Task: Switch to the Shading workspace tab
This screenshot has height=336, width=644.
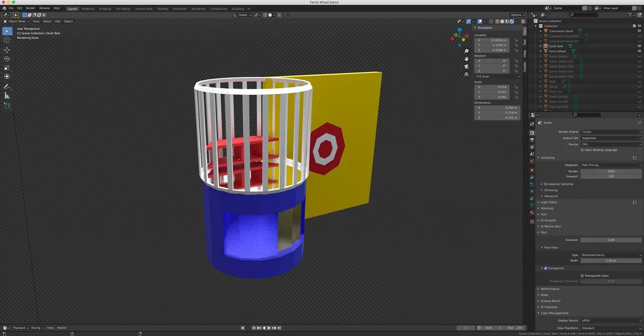Action: coord(163,9)
